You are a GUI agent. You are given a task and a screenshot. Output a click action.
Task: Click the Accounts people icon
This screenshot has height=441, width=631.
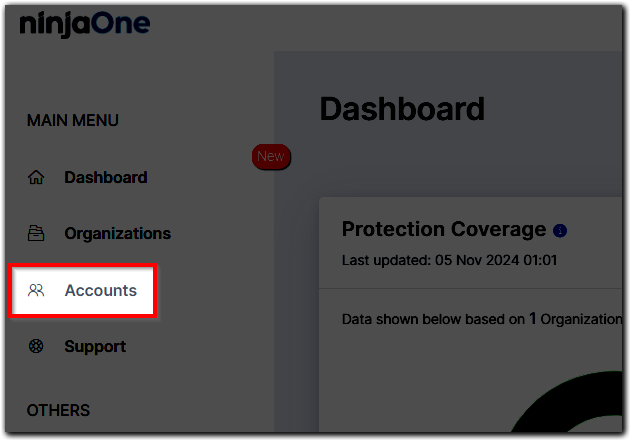pyautogui.click(x=37, y=291)
